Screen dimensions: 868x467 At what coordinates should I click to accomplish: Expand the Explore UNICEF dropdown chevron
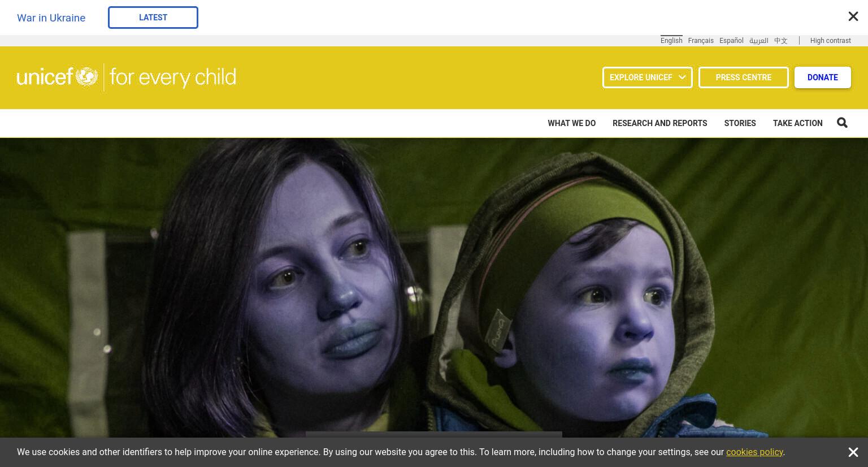click(x=682, y=77)
